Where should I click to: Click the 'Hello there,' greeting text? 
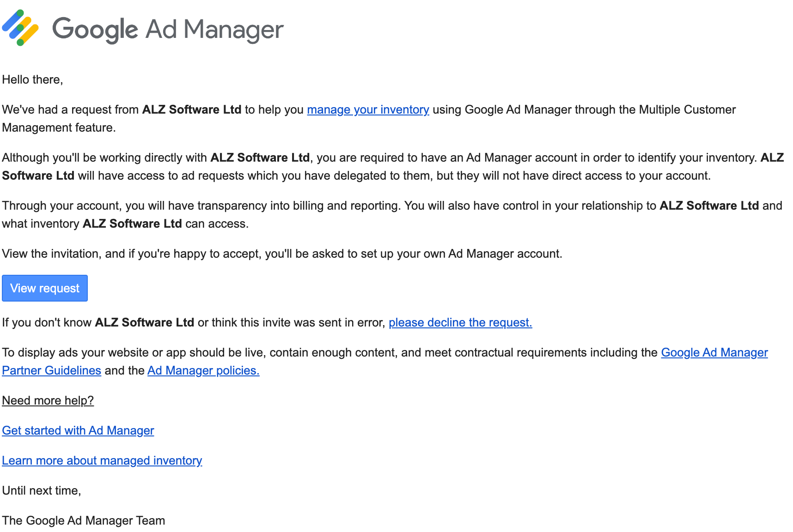pos(32,80)
